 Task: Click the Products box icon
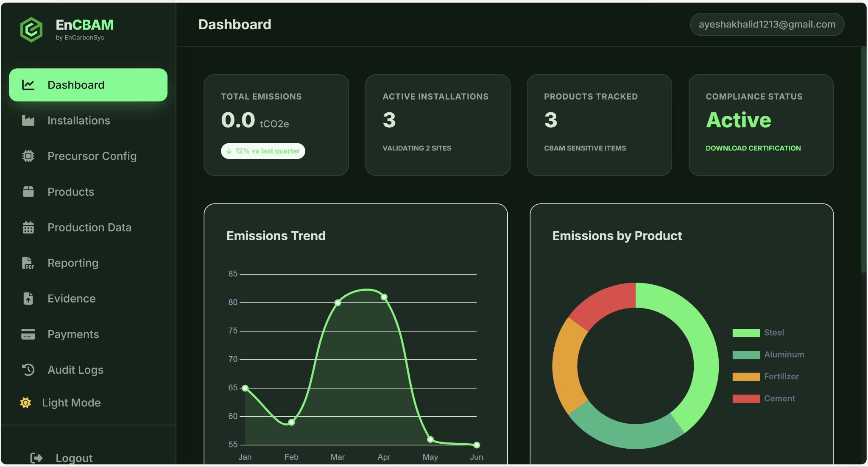point(28,192)
